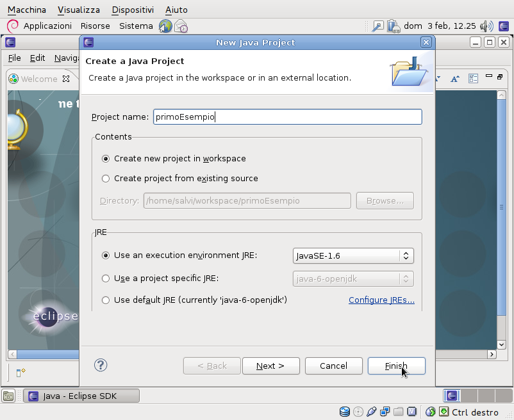Image resolution: width=514 pixels, height=420 pixels.
Task: Open the Macchina menu
Action: [x=27, y=10]
